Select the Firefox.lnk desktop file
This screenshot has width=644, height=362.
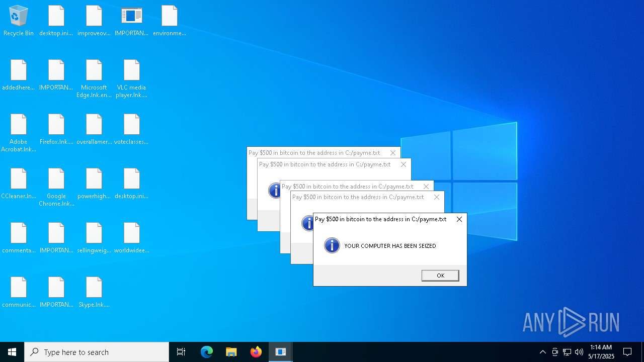[x=56, y=129]
